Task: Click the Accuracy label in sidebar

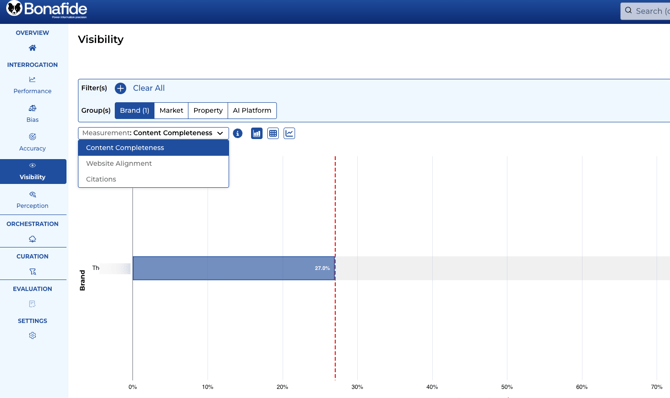Action: pyautogui.click(x=32, y=148)
